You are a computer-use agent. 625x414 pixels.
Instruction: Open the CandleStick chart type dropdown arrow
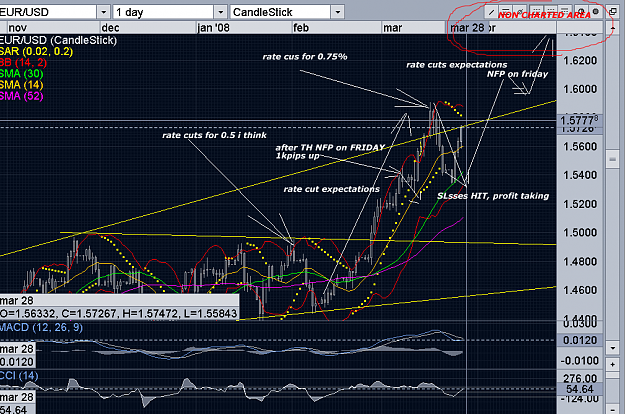pyautogui.click(x=338, y=12)
